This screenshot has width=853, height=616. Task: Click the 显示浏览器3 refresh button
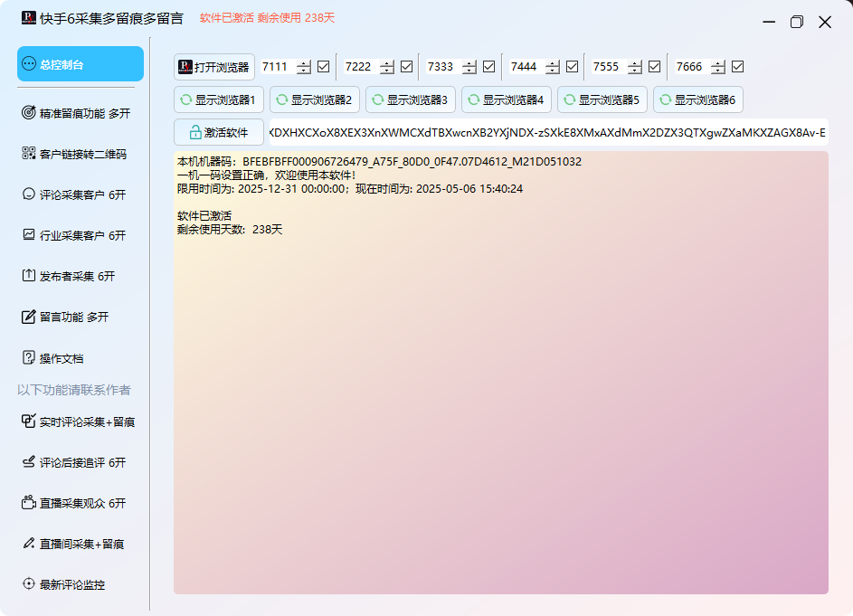pos(411,100)
